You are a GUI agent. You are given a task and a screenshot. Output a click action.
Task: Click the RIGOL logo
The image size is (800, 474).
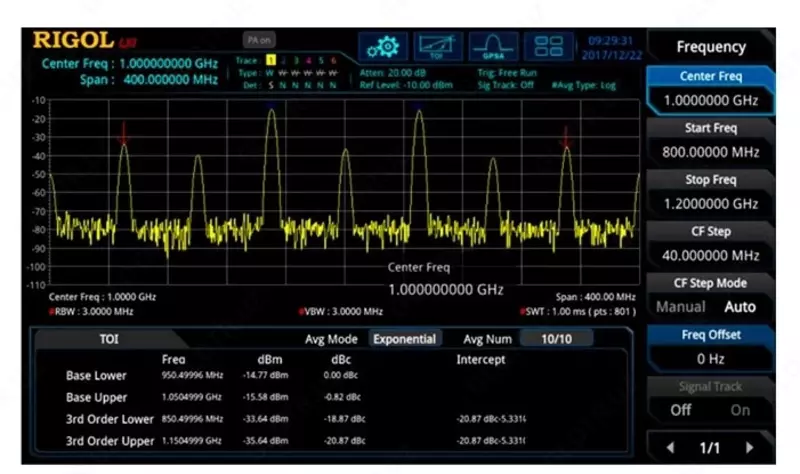point(74,40)
